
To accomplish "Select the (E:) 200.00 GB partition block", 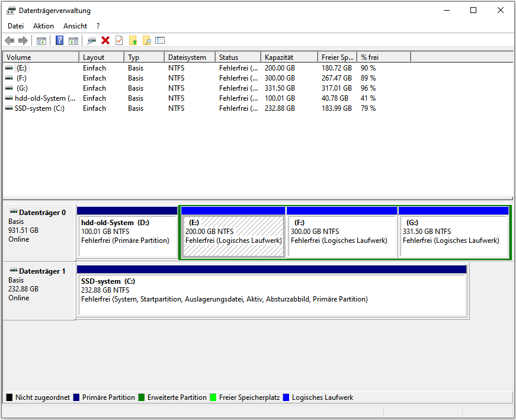I will (233, 232).
